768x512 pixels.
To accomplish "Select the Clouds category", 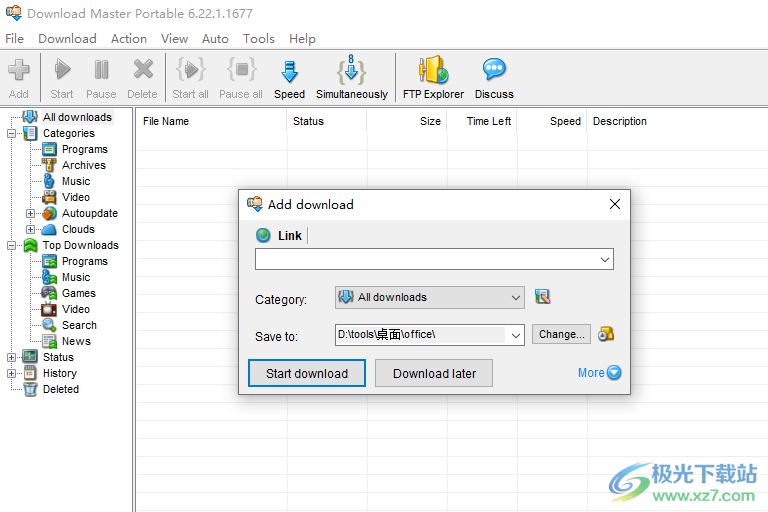I will pos(78,229).
